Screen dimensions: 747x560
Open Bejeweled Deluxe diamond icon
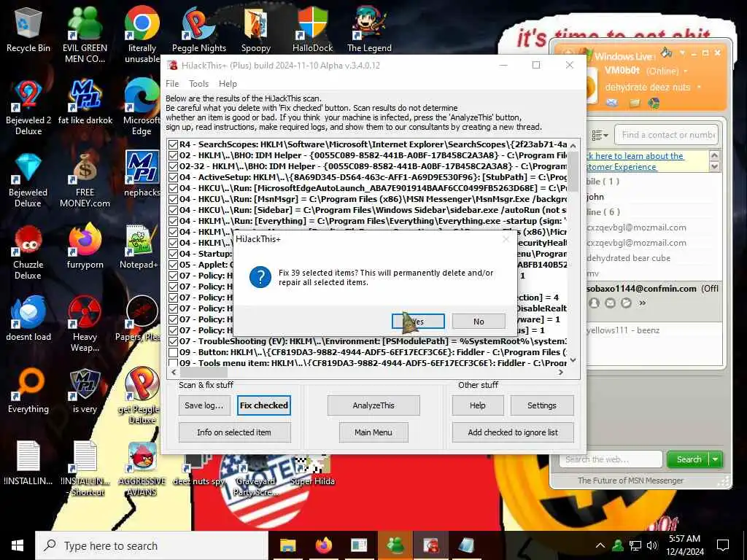(x=28, y=179)
